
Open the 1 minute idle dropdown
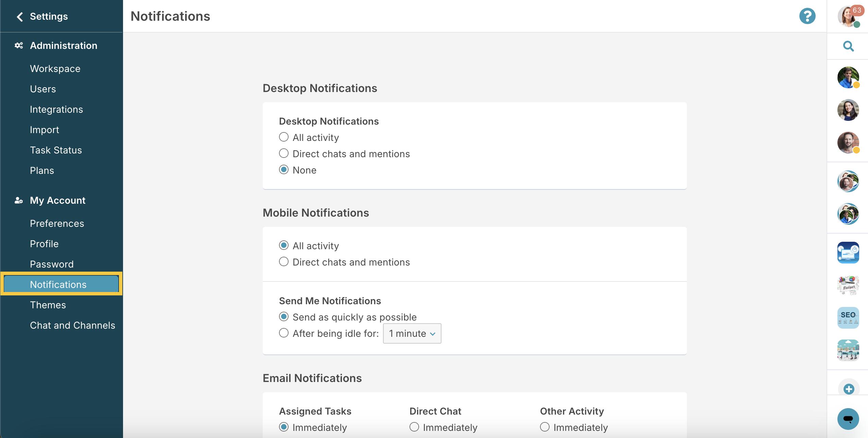[412, 333]
